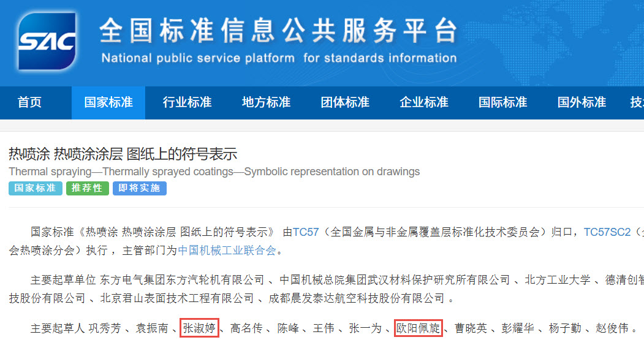This screenshot has width=644, height=348.
Task: Click the blue 国家标准 tag badge
Action: pos(36,188)
